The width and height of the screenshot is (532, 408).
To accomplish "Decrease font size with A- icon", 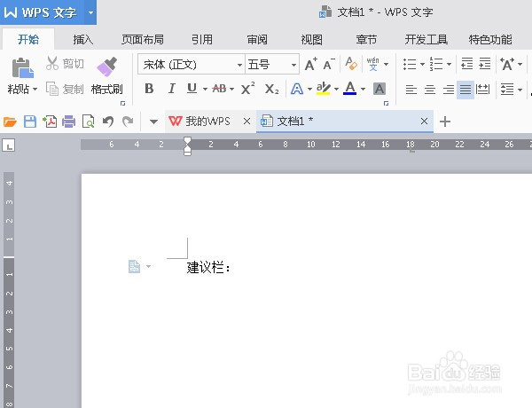I will point(329,64).
